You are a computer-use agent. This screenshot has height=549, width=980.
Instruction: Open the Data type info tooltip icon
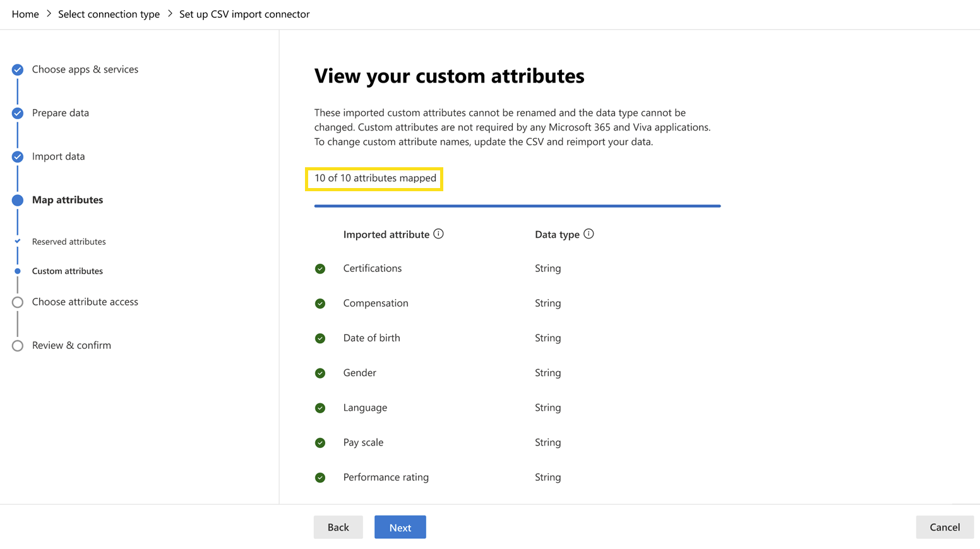tap(589, 233)
